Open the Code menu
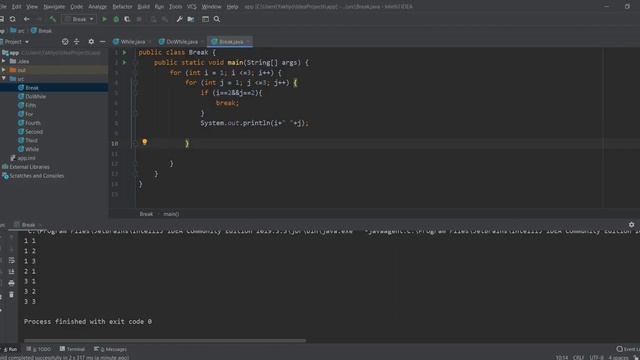Screen dimensions: 640x360 [x=76, y=7]
